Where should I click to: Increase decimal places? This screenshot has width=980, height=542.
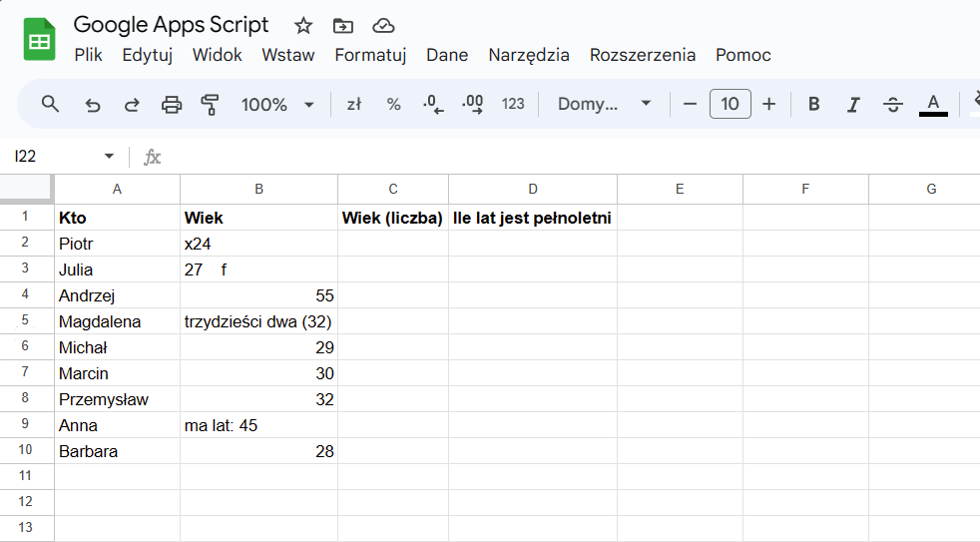click(x=472, y=104)
